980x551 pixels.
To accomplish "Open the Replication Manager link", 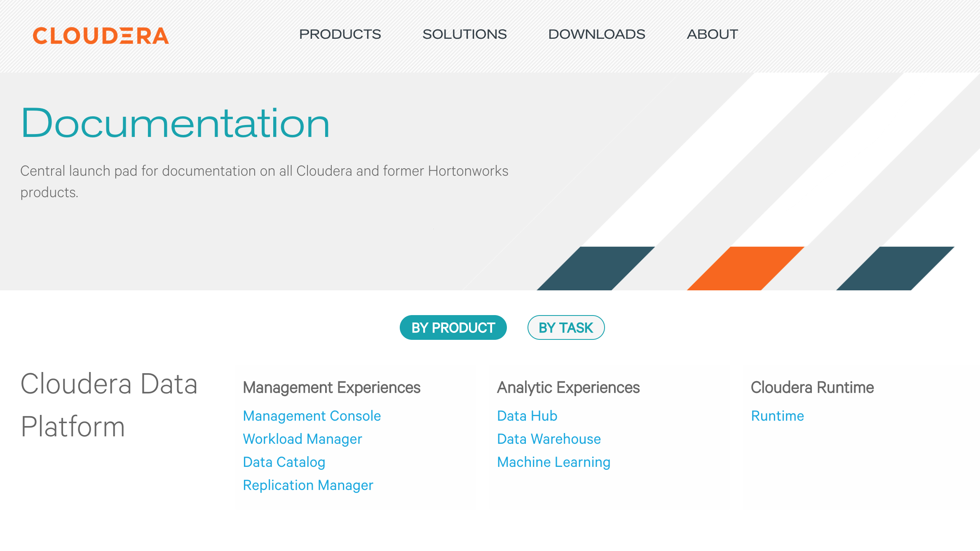I will [308, 485].
